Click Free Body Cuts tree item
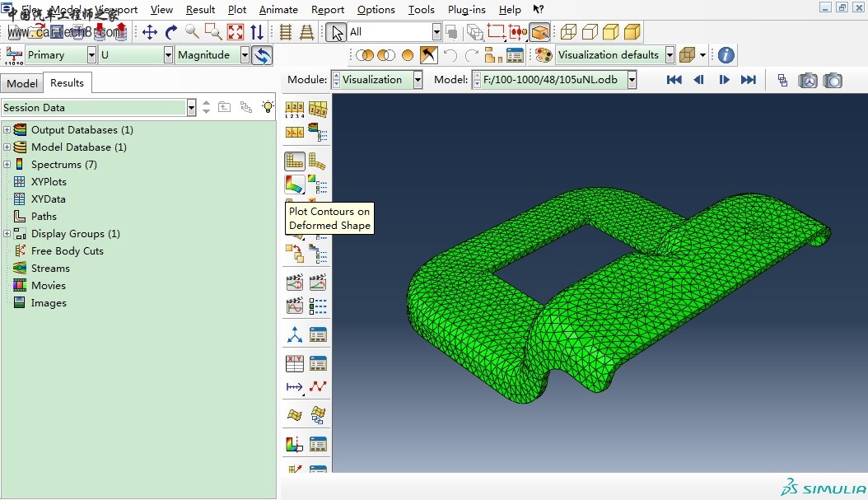 tap(67, 251)
